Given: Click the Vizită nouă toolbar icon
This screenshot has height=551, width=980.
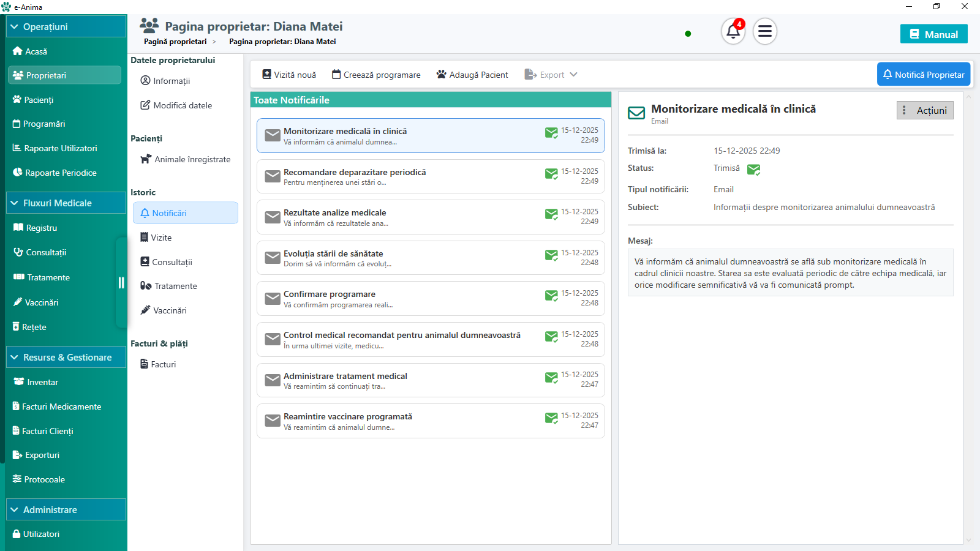Looking at the screenshot, I should (x=266, y=75).
